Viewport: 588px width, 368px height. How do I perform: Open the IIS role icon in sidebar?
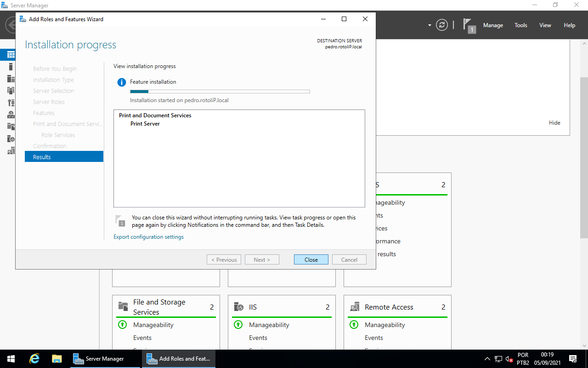click(11, 138)
